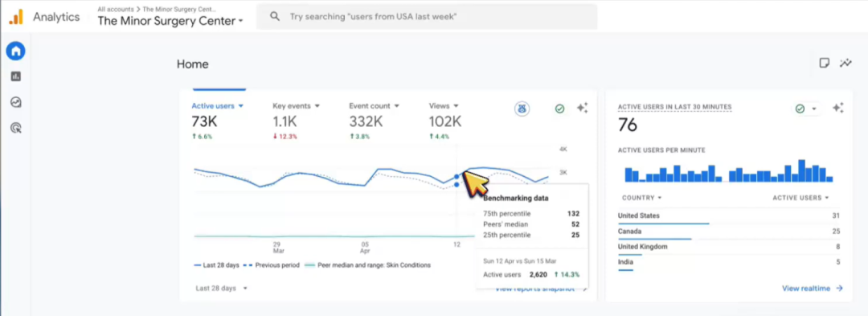Image resolution: width=868 pixels, height=316 pixels.
Task: Select the 332K Event count value
Action: (366, 121)
